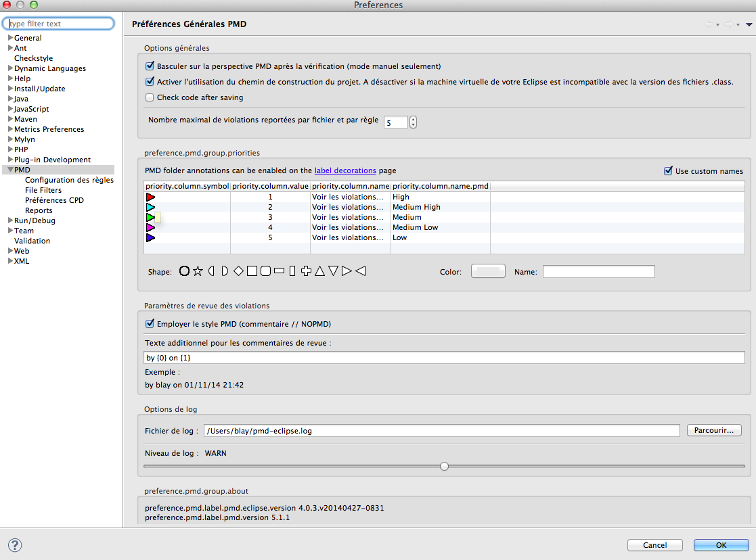The height and width of the screenshot is (560, 756).
Task: Open Préférences CPD page
Action: (x=54, y=200)
